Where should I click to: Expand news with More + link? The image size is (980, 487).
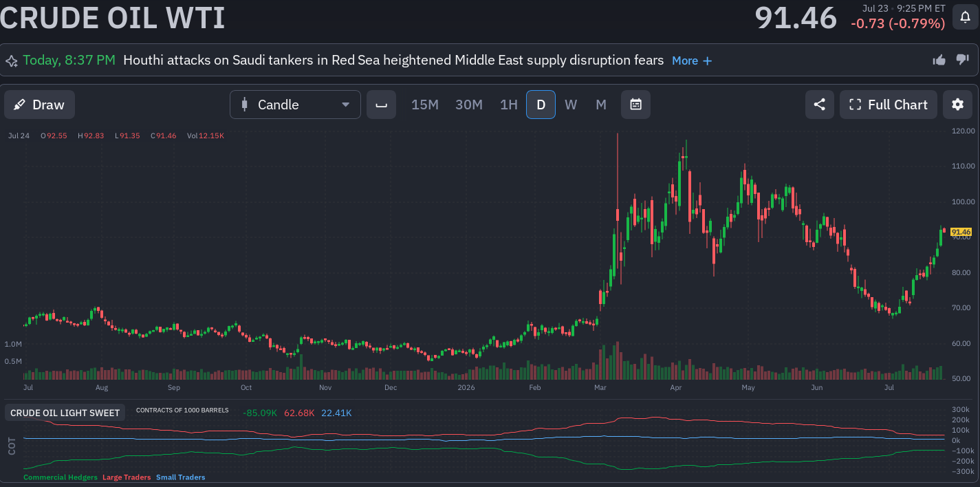[692, 61]
